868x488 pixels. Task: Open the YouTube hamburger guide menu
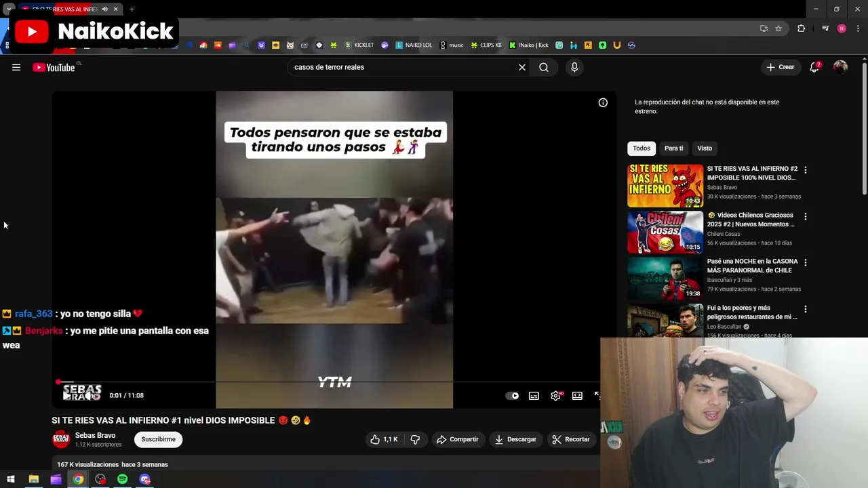(x=16, y=67)
